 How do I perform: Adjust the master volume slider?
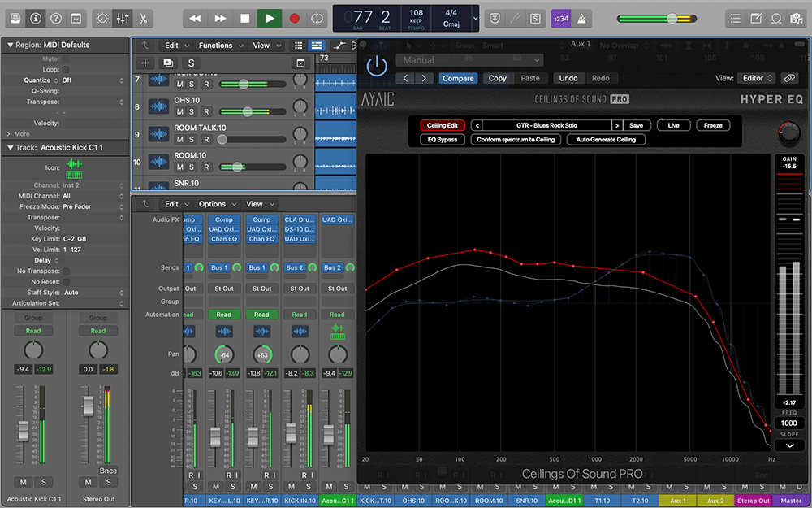point(672,19)
